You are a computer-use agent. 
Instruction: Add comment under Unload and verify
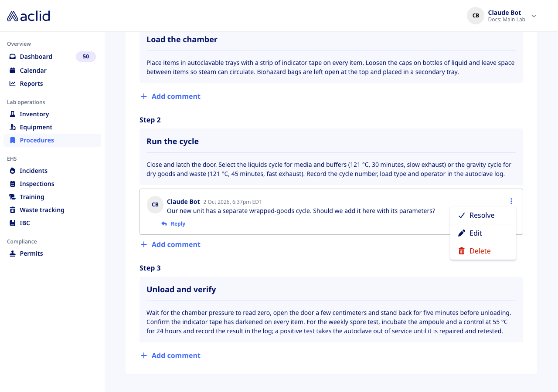[170, 355]
